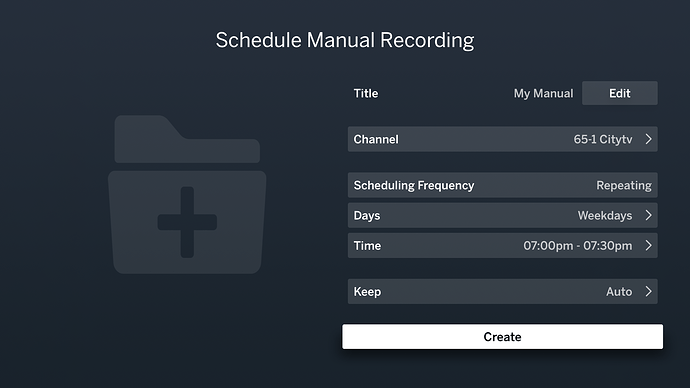Click the chevron on the Time row
Image resolution: width=690 pixels, height=388 pixels.
point(648,245)
